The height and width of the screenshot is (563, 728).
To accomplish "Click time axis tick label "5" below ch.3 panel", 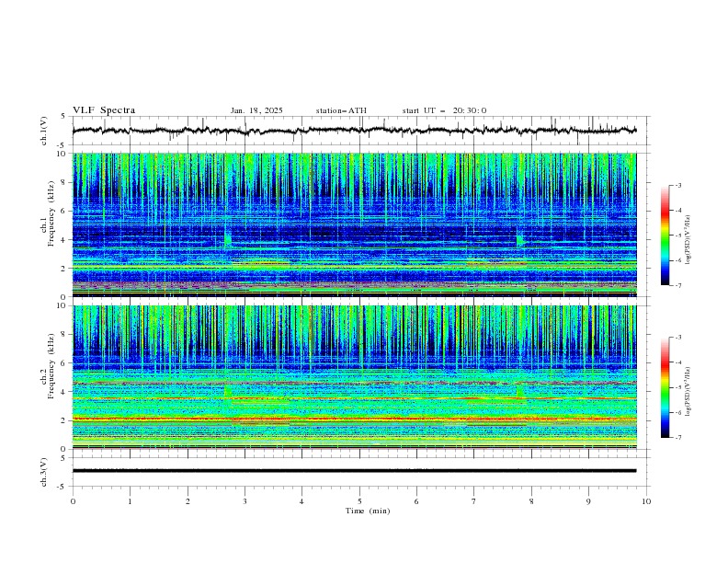I will click(x=359, y=501).
